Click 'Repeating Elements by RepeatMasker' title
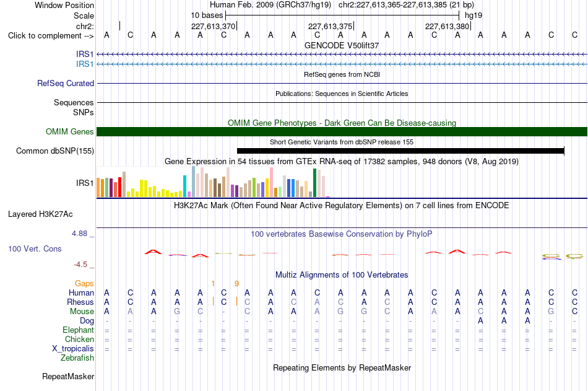 (342, 367)
